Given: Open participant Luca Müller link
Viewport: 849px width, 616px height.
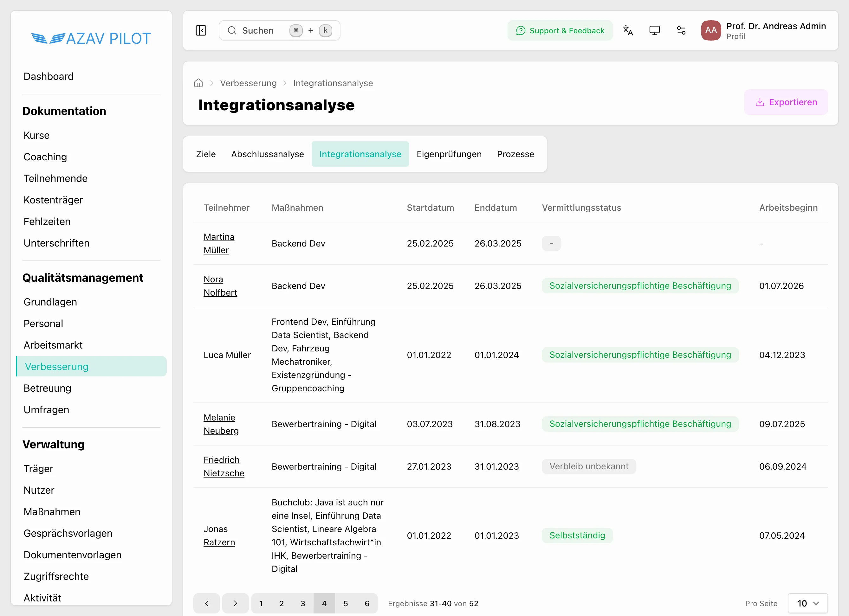Looking at the screenshot, I should click(x=227, y=355).
